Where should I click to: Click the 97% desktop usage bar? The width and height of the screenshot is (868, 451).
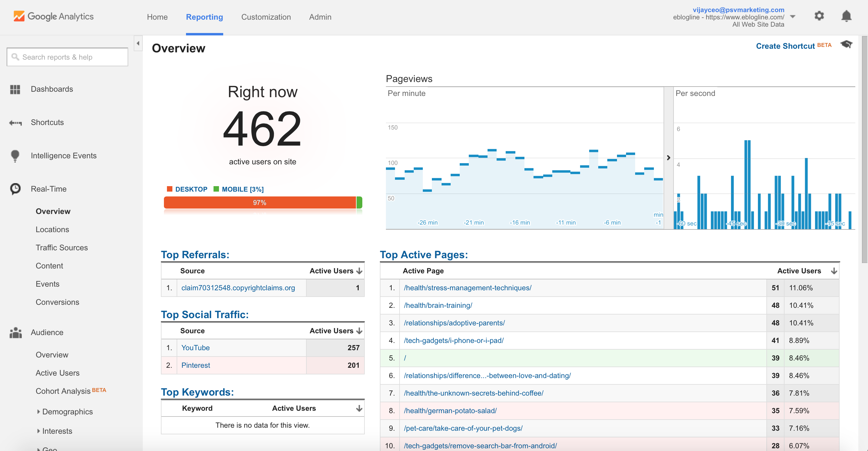(x=259, y=202)
